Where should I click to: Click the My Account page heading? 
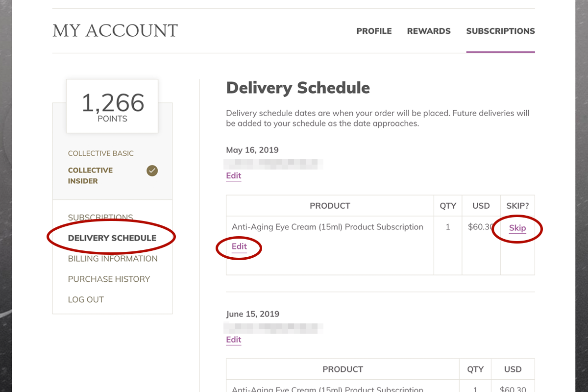115,31
